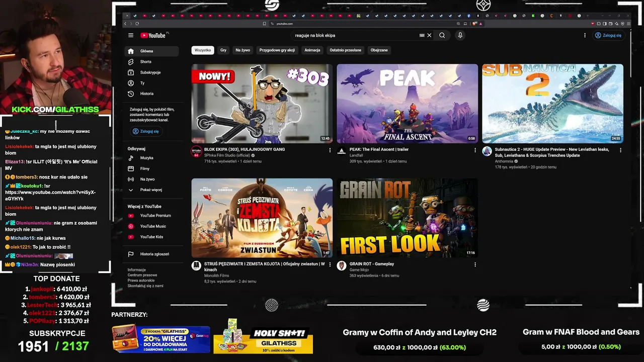
Task: Reload the page with browser refresh icon
Action: coord(137,24)
